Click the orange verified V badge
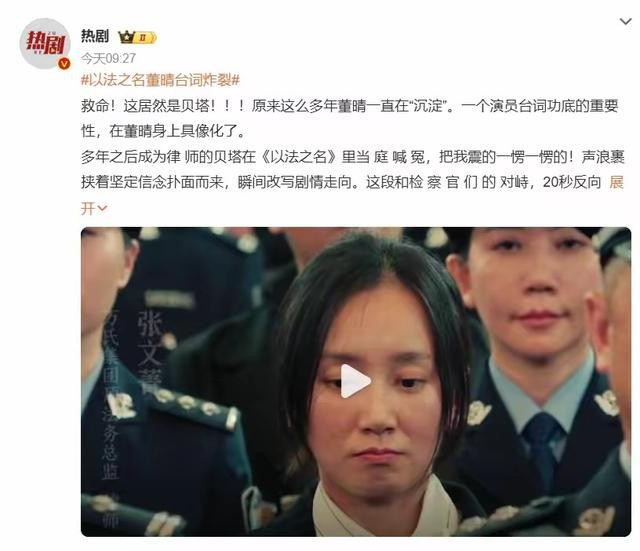This screenshot has width=640, height=551. (64, 64)
